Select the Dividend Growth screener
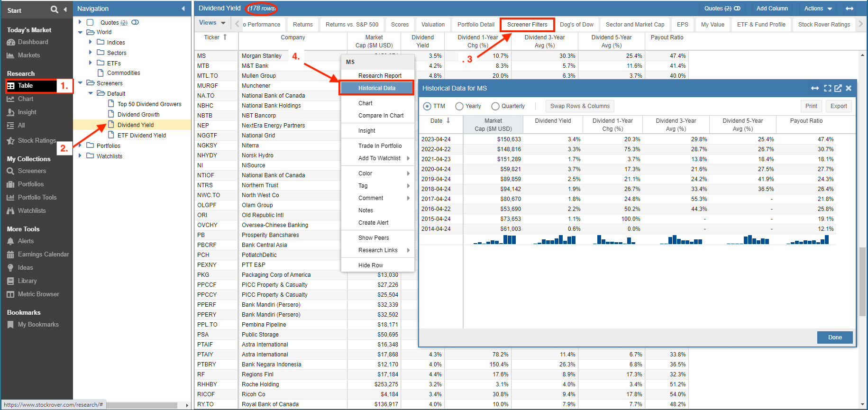This screenshot has height=410, width=868. [138, 115]
